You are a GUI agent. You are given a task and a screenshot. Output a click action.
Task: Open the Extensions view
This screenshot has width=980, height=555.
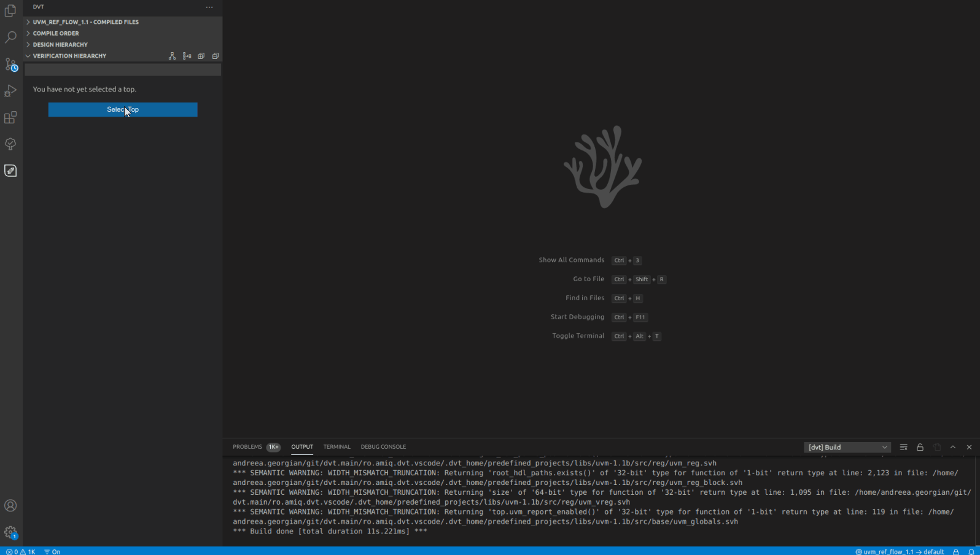tap(10, 117)
